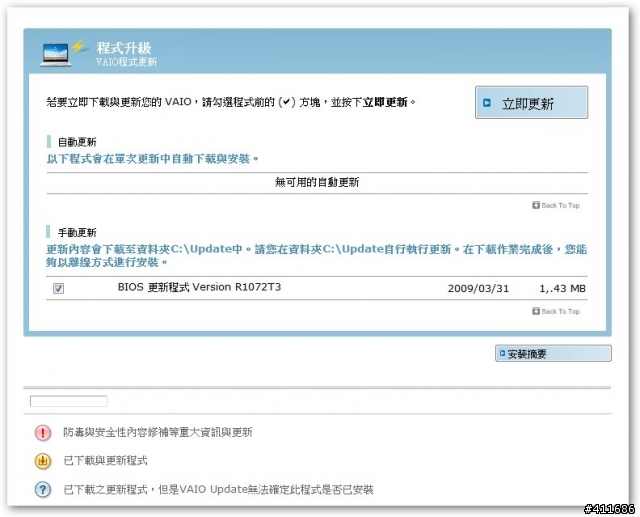Uncheck the BIOS 更新程式 checkbox
This screenshot has width=640, height=517.
[x=58, y=288]
